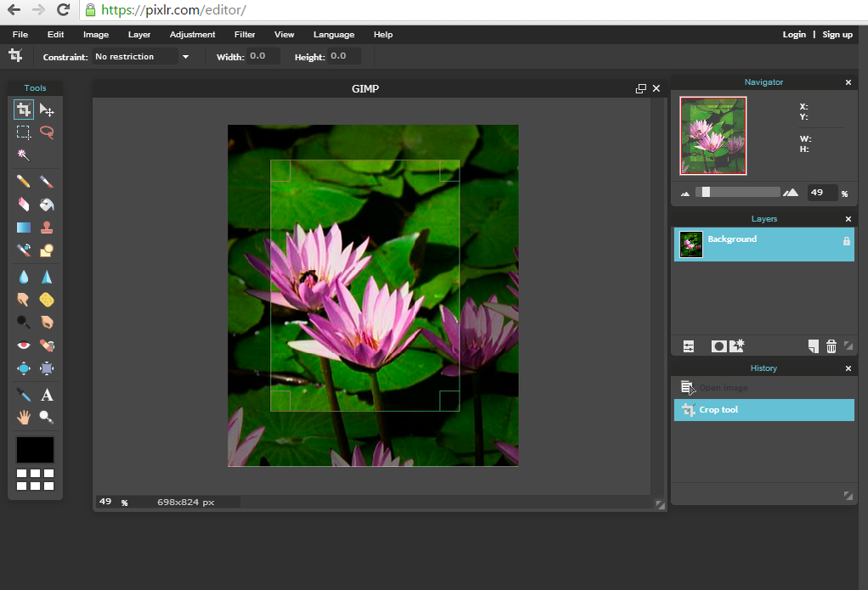Click the canvas zoom percent field showing 49
This screenshot has height=590, width=868.
(105, 502)
